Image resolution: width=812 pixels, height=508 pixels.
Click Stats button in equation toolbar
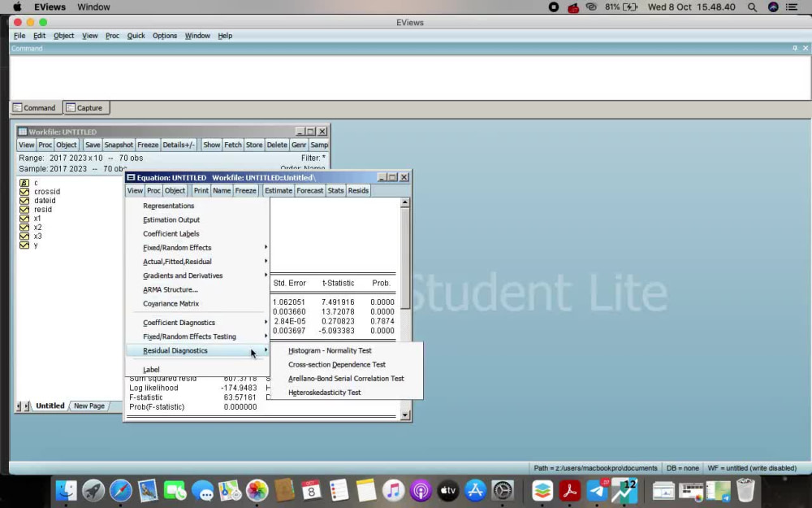pyautogui.click(x=335, y=191)
